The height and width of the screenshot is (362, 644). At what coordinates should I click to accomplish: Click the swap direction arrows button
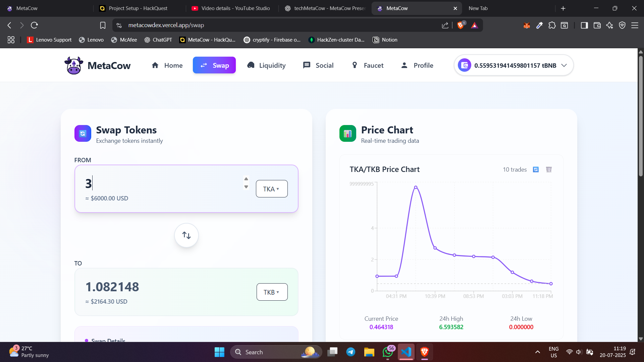pyautogui.click(x=186, y=235)
